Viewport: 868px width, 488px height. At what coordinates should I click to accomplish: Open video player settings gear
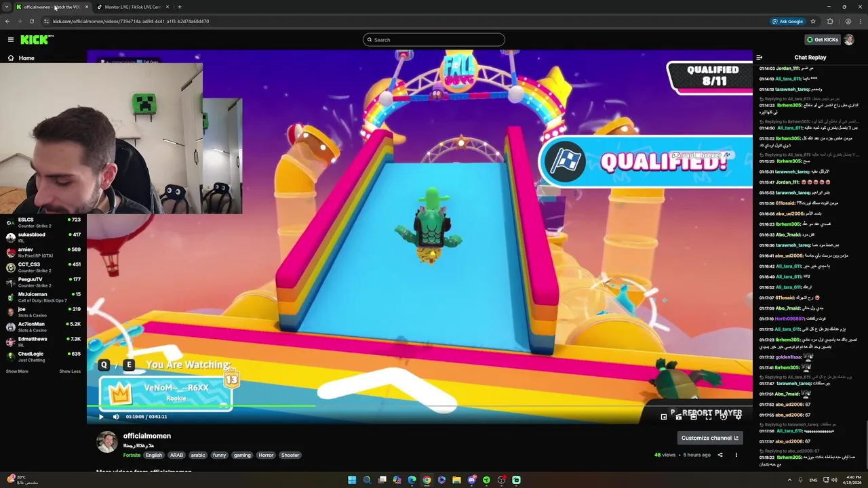(738, 417)
